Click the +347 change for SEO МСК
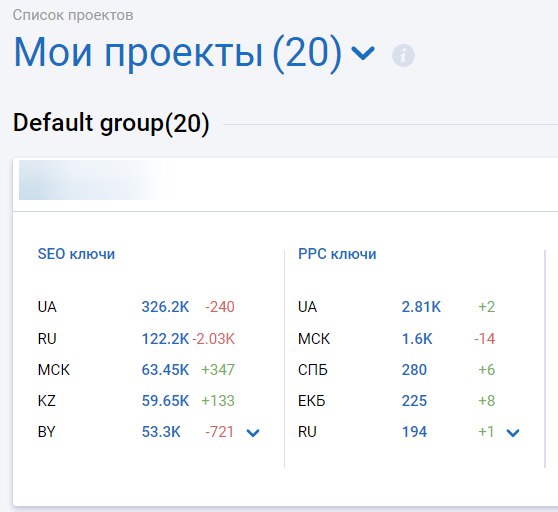 218,370
